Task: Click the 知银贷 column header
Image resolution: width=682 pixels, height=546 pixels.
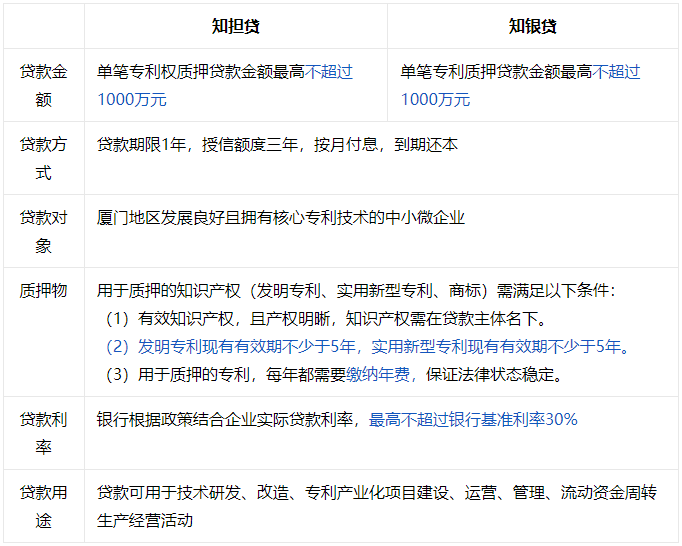Action: [532, 26]
